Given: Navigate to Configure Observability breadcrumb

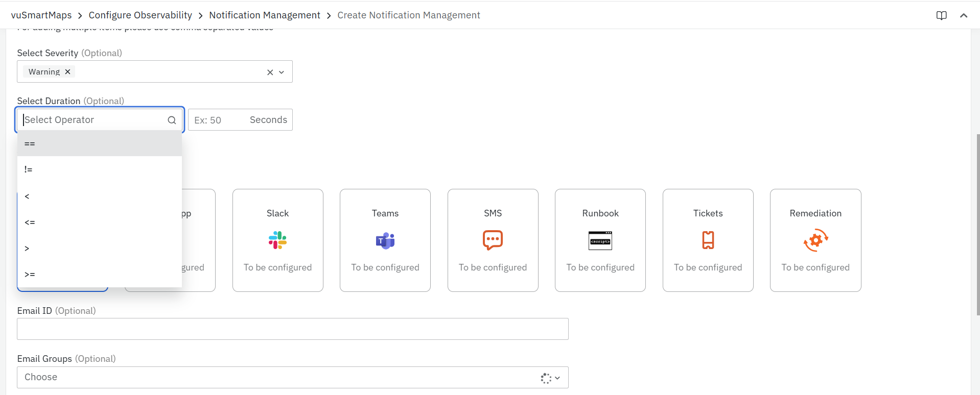Looking at the screenshot, I should coord(140,15).
